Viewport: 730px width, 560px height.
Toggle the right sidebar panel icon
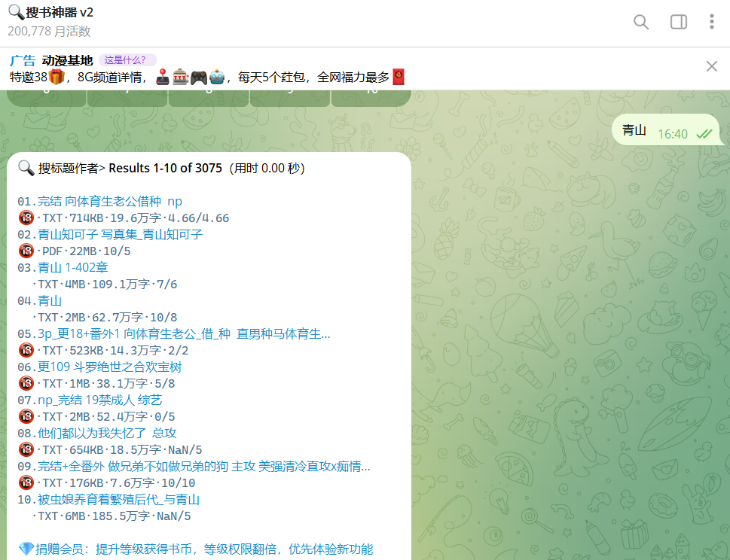(x=678, y=22)
